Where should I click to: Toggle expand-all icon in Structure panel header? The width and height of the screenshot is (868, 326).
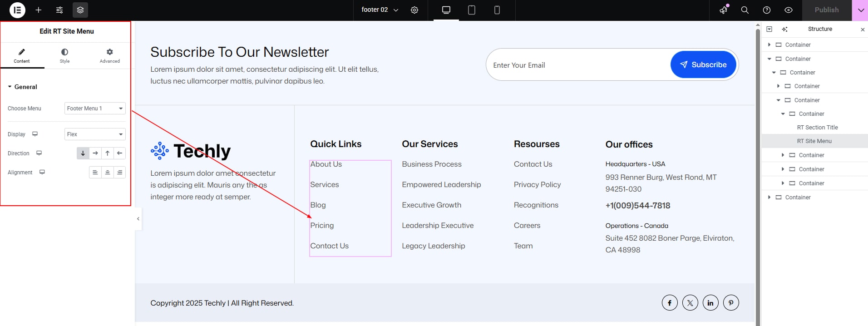769,29
